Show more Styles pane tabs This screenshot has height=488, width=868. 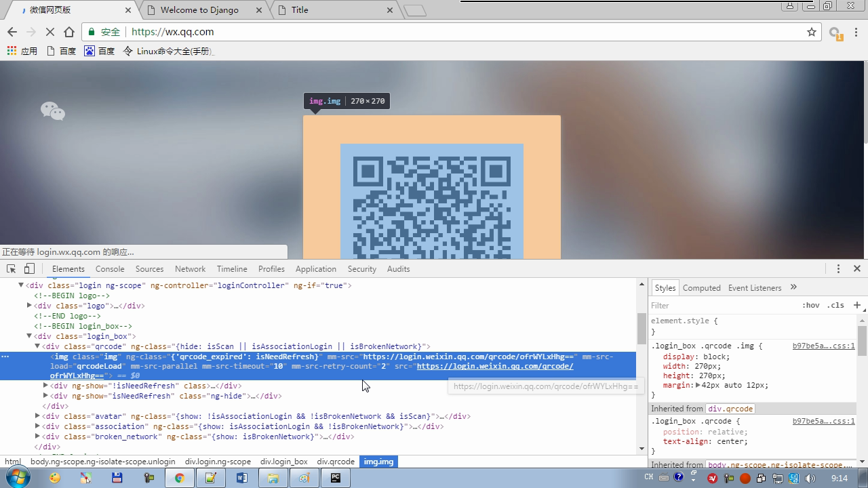pyautogui.click(x=793, y=287)
